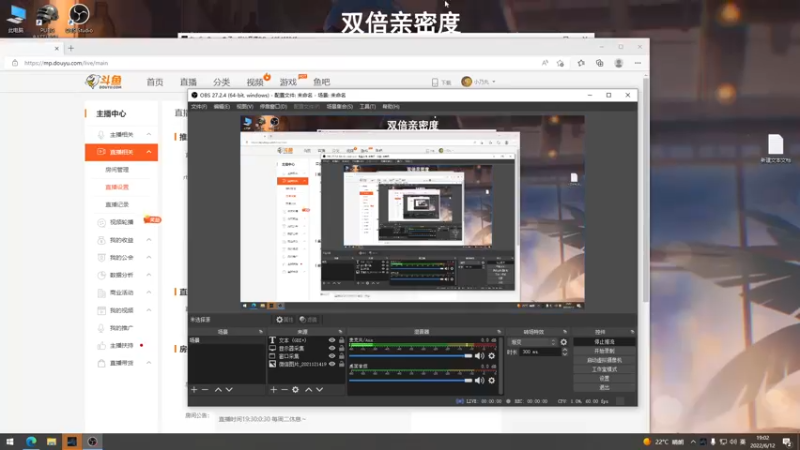Viewport: 800px width, 450px height.
Task: Open 麦克风/Aux audio settings gear
Action: (x=491, y=356)
